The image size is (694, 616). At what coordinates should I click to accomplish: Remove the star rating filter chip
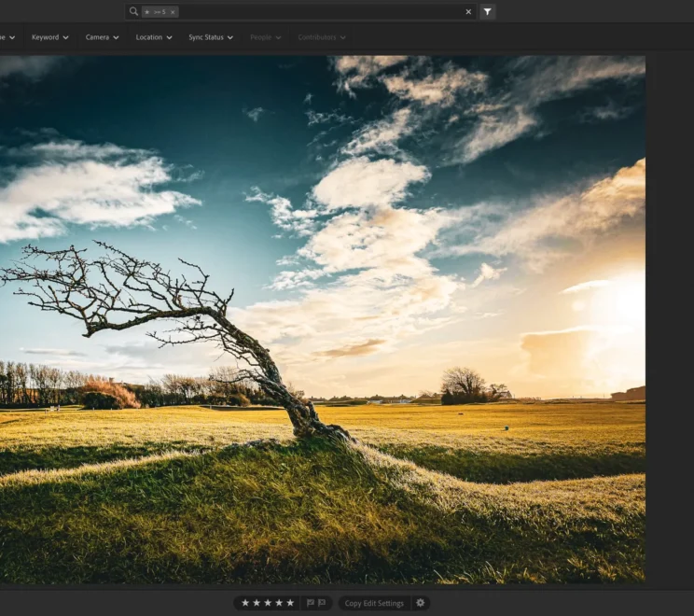point(173,12)
